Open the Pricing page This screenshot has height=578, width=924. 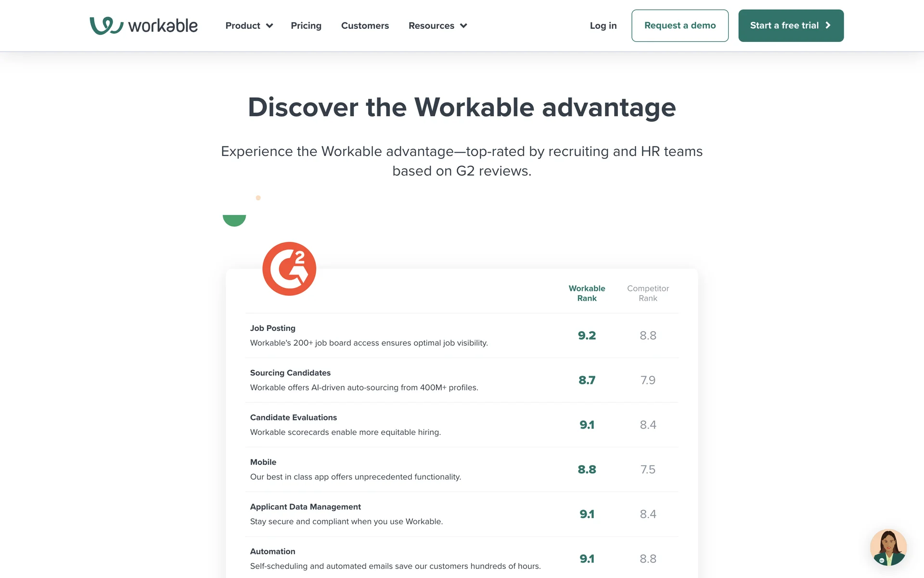point(306,26)
